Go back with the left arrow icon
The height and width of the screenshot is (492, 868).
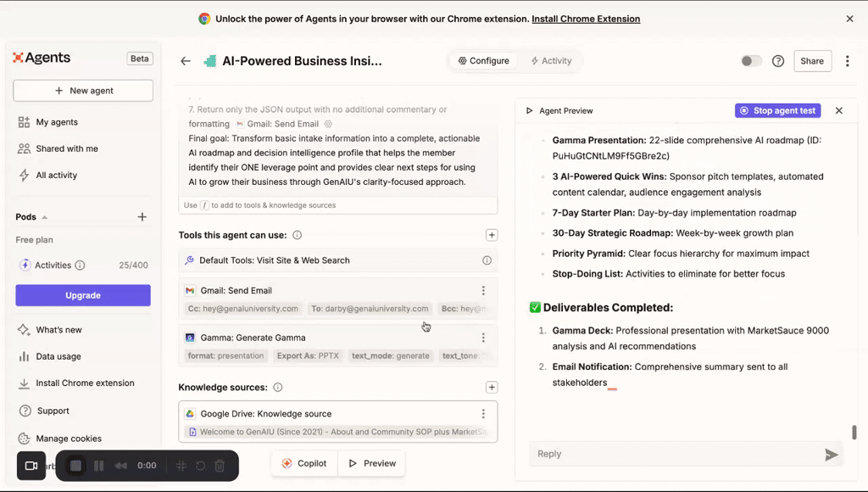point(186,61)
